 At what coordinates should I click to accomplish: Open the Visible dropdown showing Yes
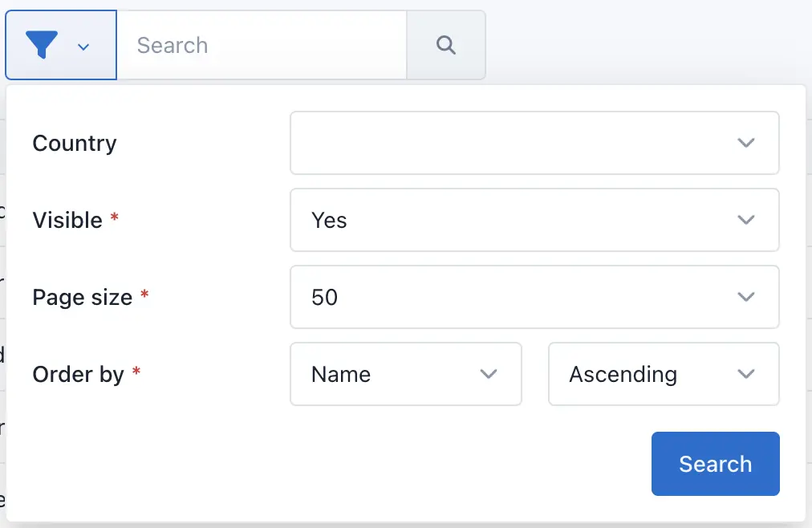534,220
